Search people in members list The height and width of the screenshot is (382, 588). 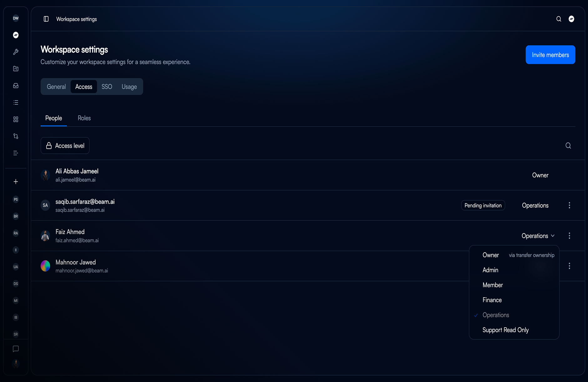click(x=568, y=146)
